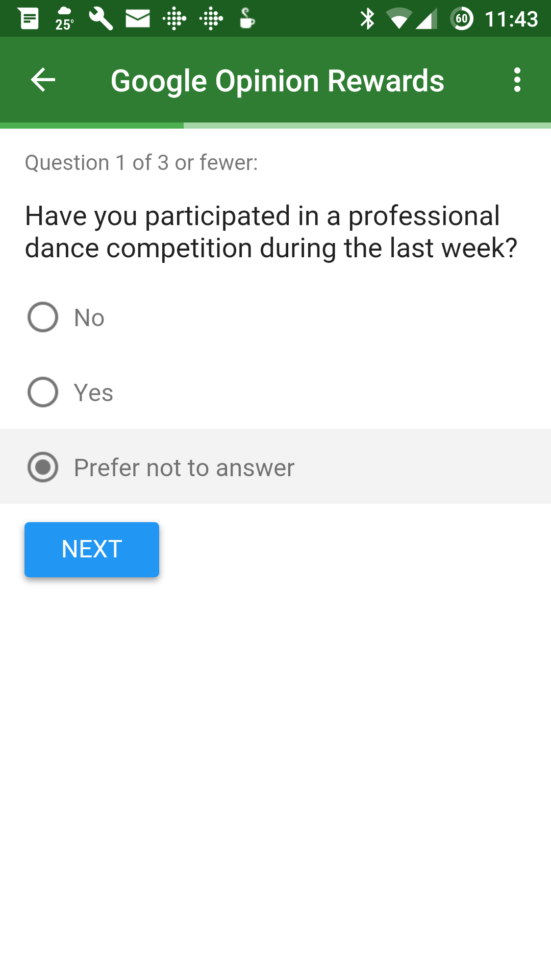Tap the notes notification icon
Image resolution: width=551 pixels, height=980 pixels.
(x=29, y=19)
